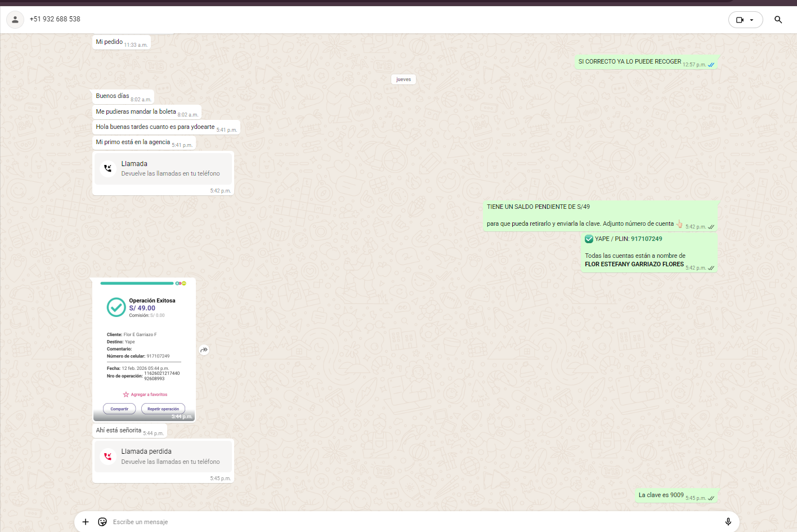This screenshot has height=532, width=797.
Task: Select the 'La clave es 9009' message
Action: (661, 495)
